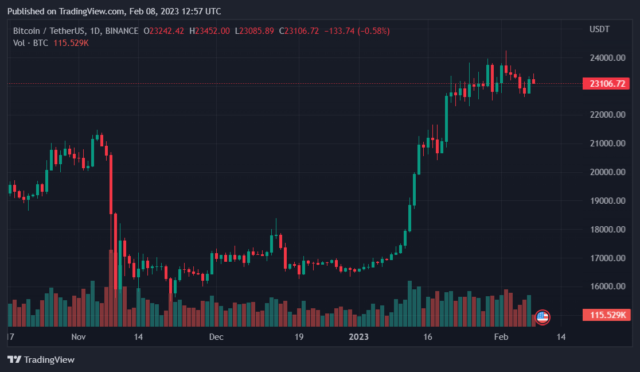The height and width of the screenshot is (372, 640).
Task: Click the high value H23452.00
Action: click(x=209, y=31)
